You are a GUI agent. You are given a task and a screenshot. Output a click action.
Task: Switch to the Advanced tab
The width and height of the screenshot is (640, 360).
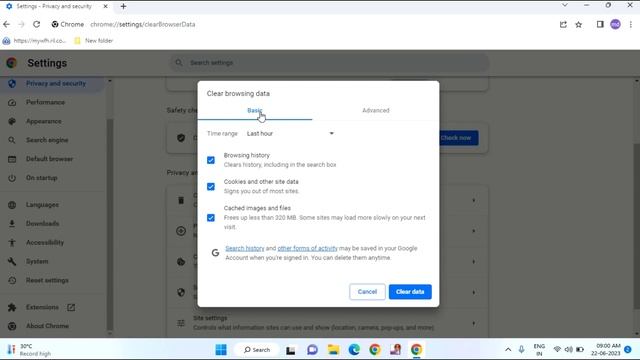coord(376,111)
